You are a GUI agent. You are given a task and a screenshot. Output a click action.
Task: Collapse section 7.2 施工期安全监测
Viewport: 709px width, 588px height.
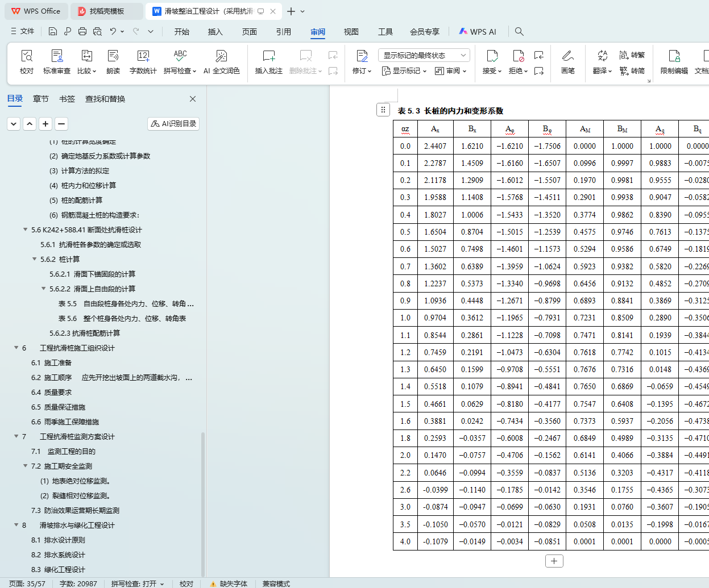(26, 466)
